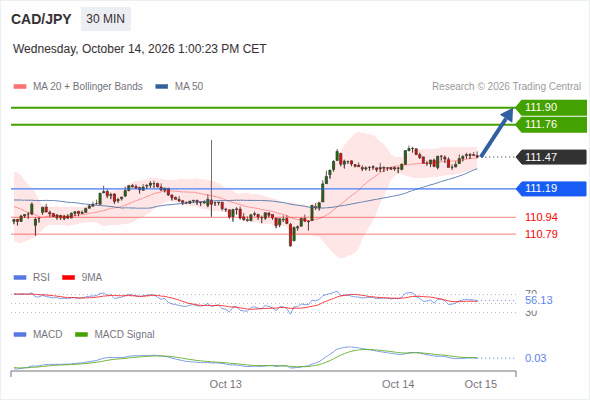Screen dimensions: 590x400
Task: Click the Oct 14 date axis label
Action: pos(398,384)
